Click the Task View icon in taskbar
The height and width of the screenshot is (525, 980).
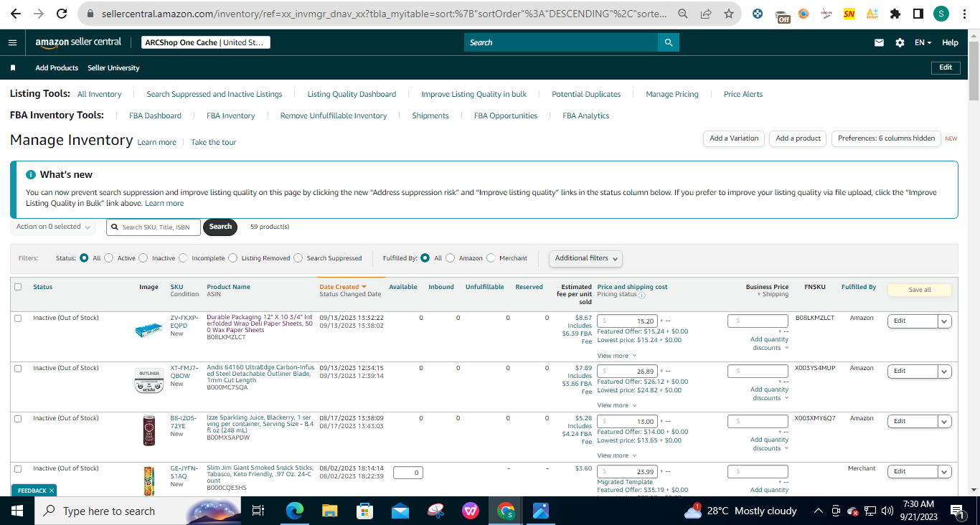coord(258,511)
